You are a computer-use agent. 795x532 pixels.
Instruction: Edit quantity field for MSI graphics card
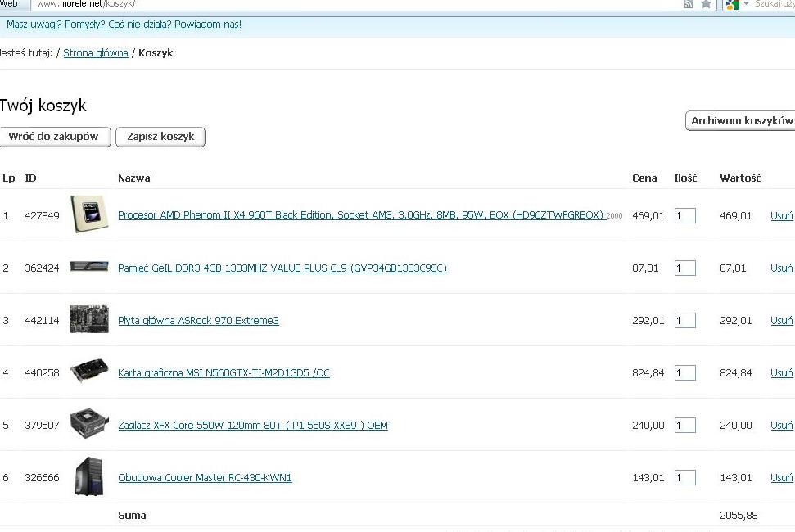pos(684,373)
